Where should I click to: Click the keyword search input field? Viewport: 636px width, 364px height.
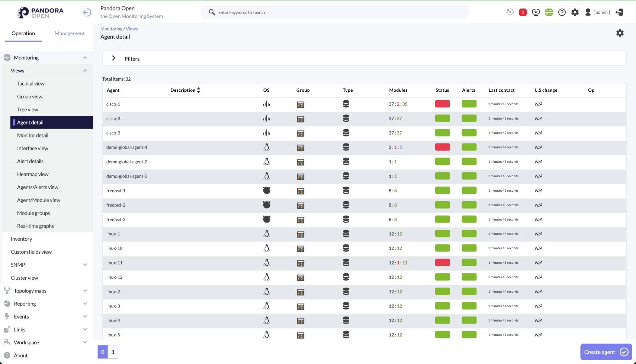[335, 12]
